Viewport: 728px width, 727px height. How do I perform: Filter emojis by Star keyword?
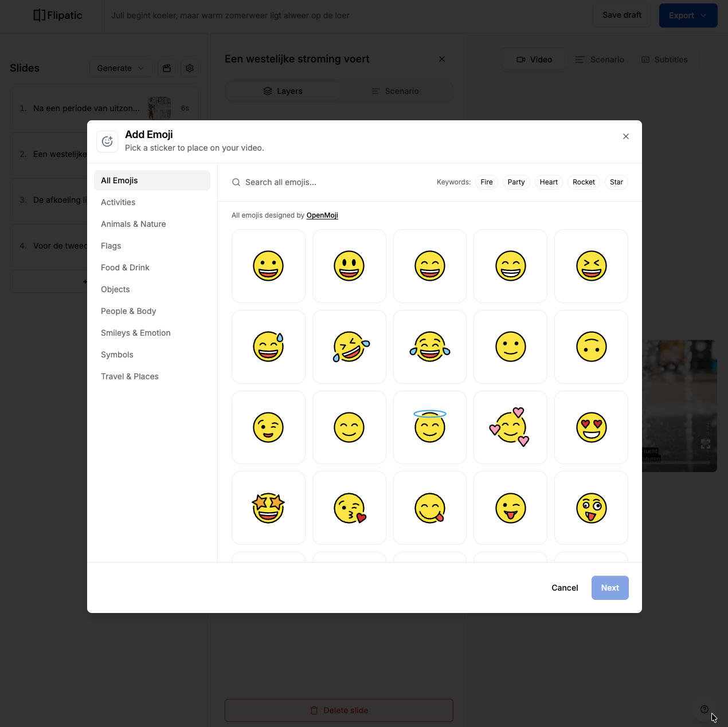click(x=616, y=182)
